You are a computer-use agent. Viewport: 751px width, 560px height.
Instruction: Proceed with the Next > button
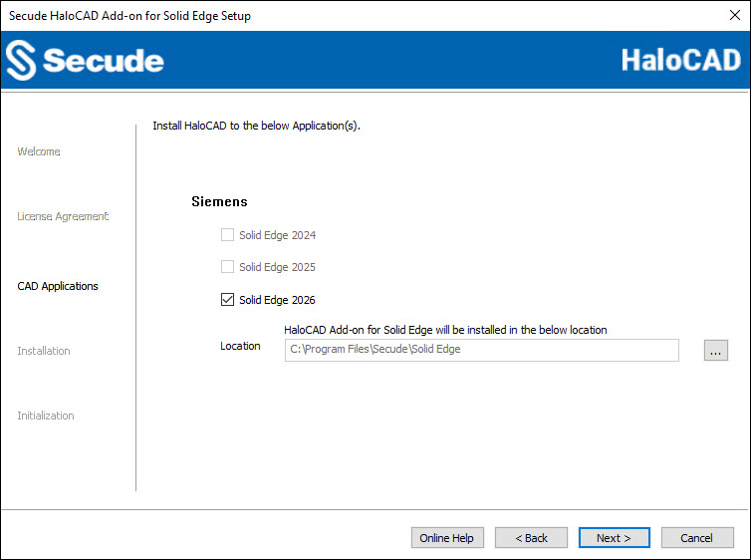click(x=614, y=538)
